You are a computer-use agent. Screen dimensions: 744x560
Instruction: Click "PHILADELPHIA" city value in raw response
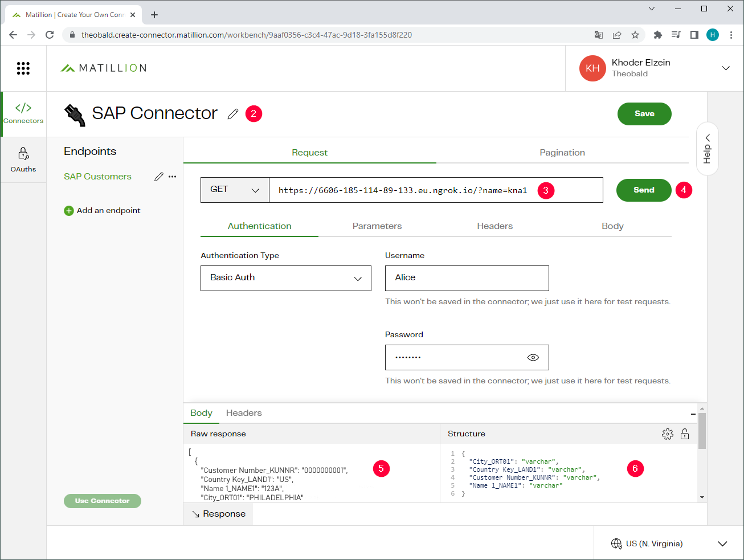click(x=276, y=498)
